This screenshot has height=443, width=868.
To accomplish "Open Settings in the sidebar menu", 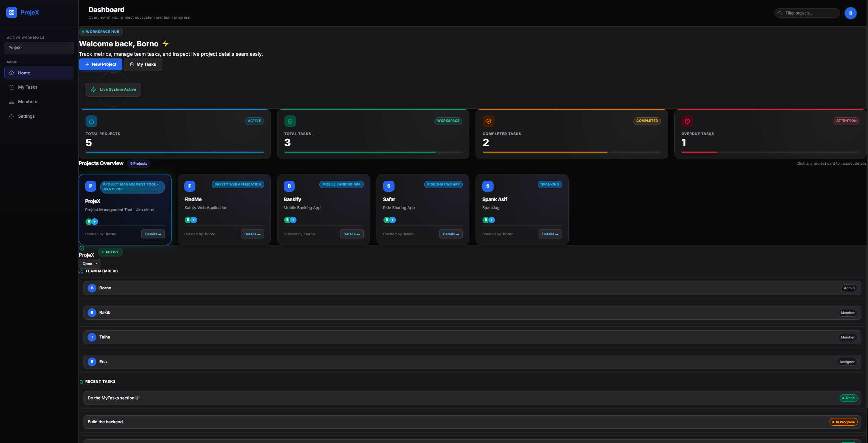I will pos(39,116).
